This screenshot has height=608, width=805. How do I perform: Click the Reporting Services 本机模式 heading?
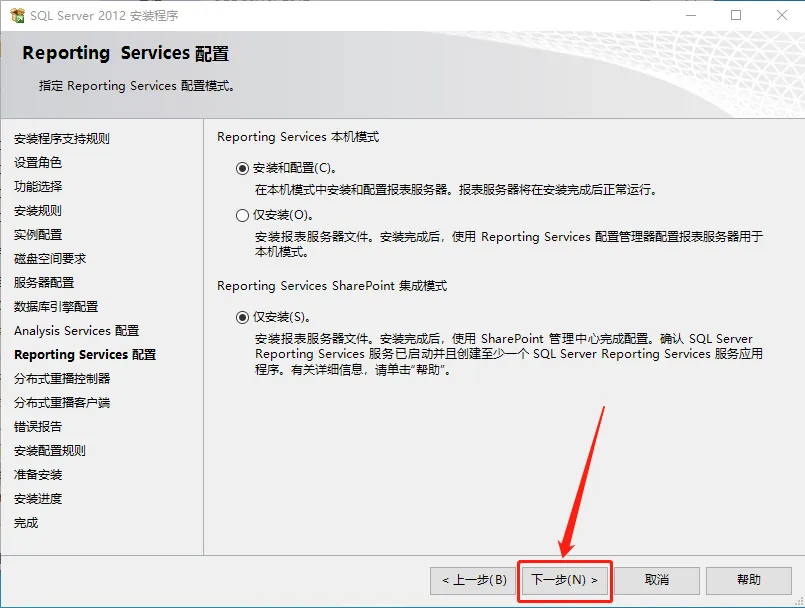pos(298,137)
